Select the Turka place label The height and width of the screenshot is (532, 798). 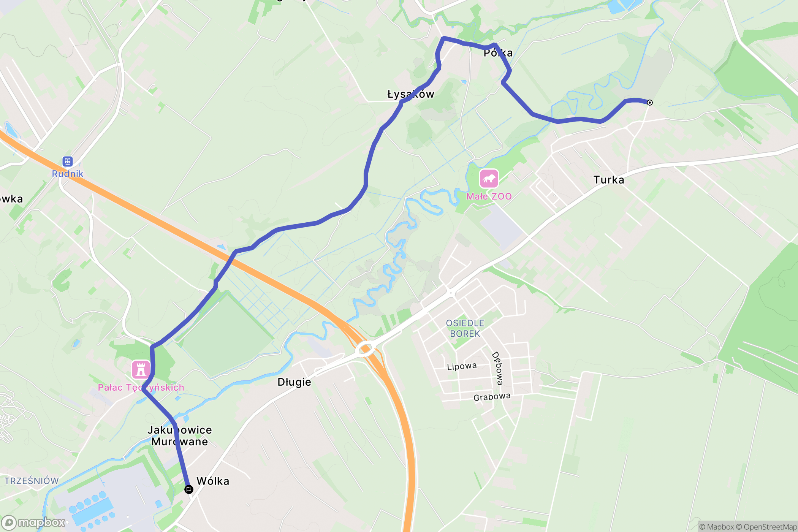point(609,180)
